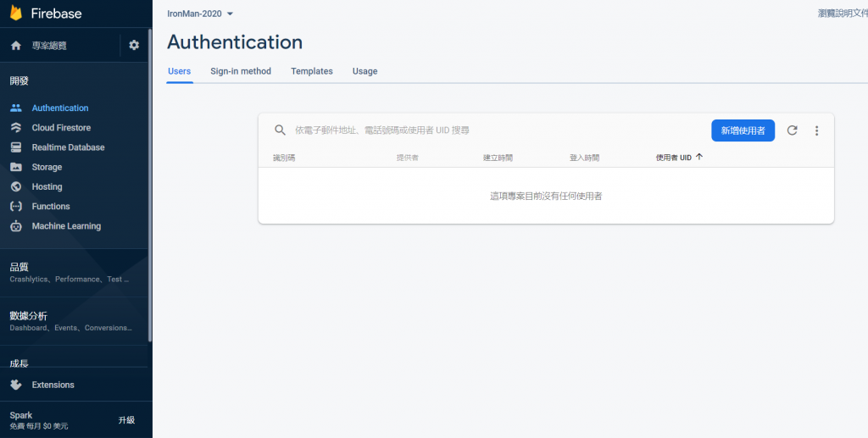Click the 升級 upgrade button
Viewport: 868px width, 438px height.
coord(127,420)
